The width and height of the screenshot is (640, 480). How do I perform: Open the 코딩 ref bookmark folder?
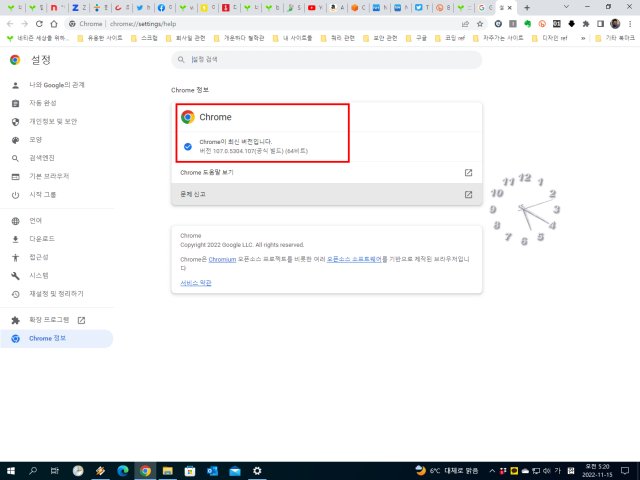click(450, 38)
